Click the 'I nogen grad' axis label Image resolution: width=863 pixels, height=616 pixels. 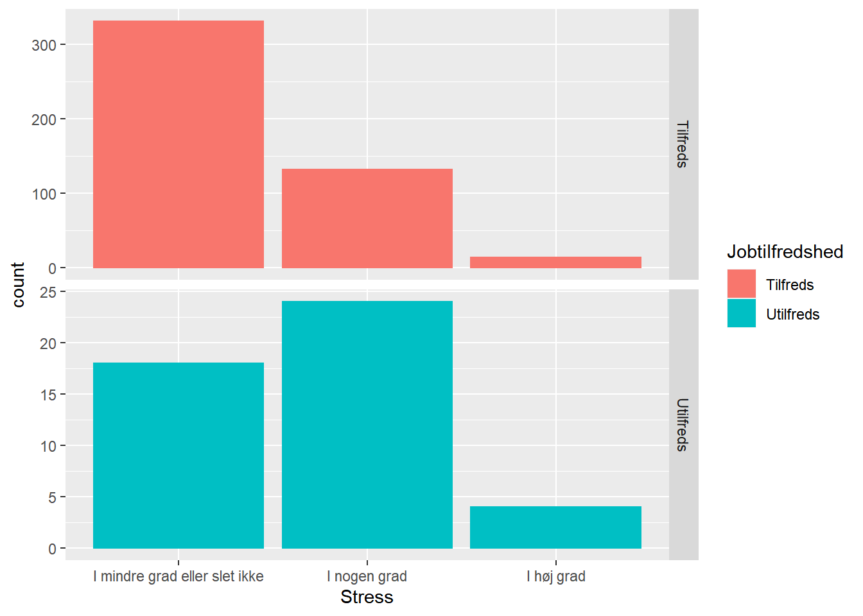[x=367, y=576]
